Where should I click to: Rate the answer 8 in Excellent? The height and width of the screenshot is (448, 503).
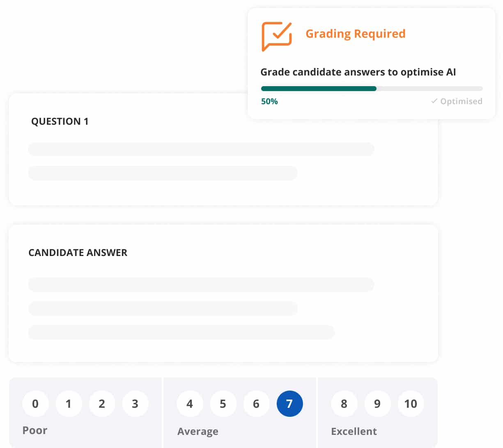click(x=344, y=404)
